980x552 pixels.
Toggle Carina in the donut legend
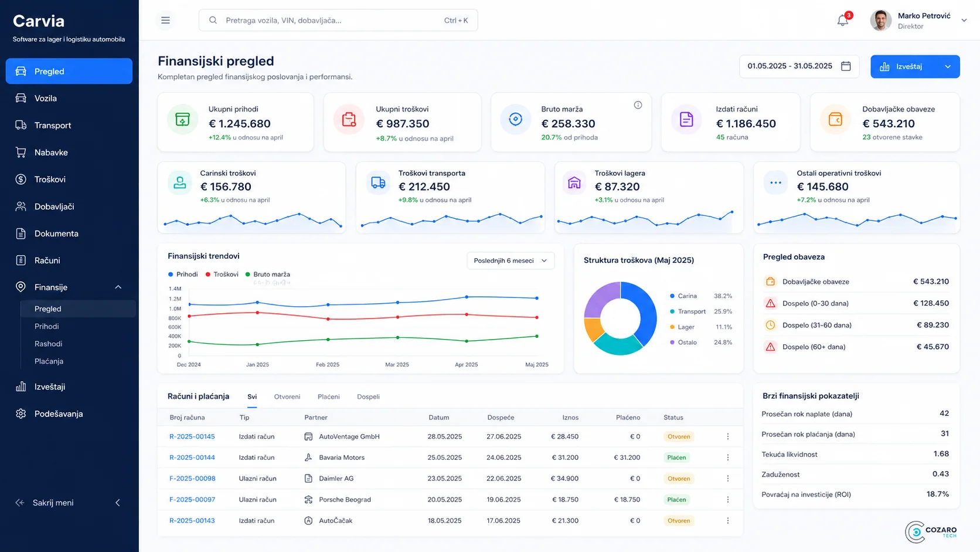click(683, 296)
